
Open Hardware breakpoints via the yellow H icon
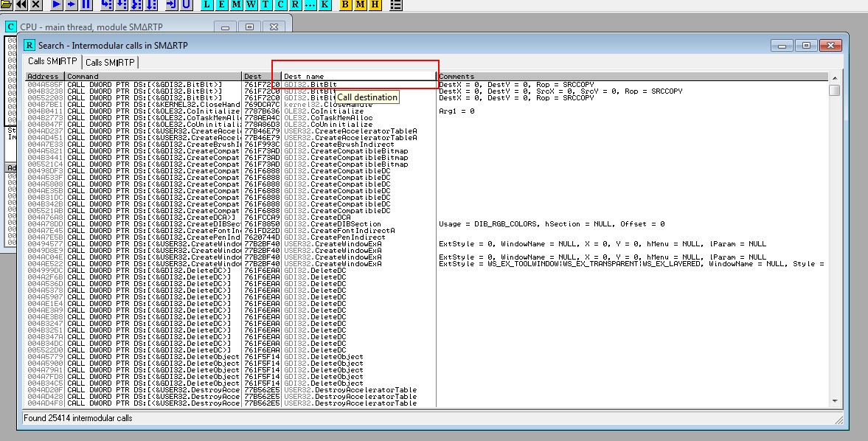(x=375, y=4)
